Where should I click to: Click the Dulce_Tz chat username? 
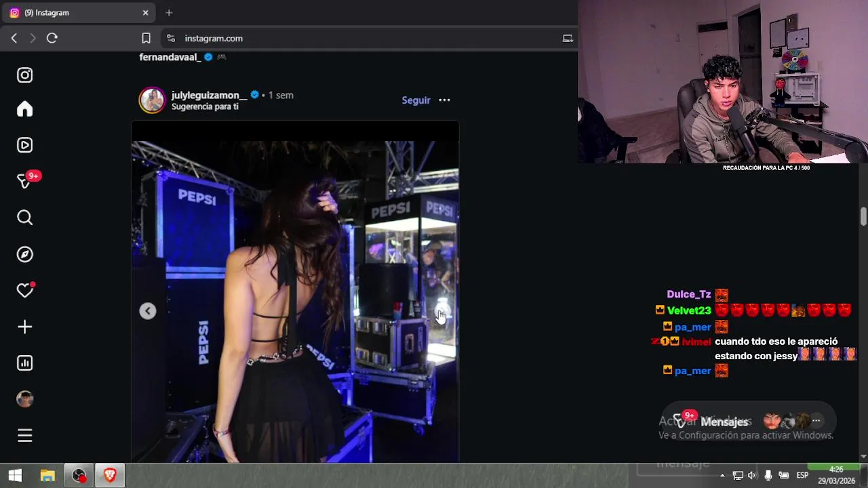[689, 294]
